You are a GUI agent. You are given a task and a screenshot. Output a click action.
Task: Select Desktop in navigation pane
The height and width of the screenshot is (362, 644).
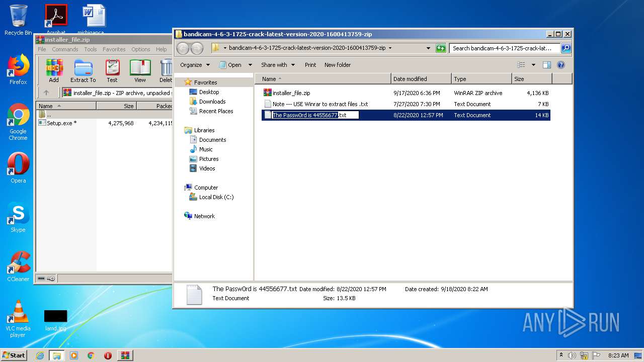coord(204,92)
